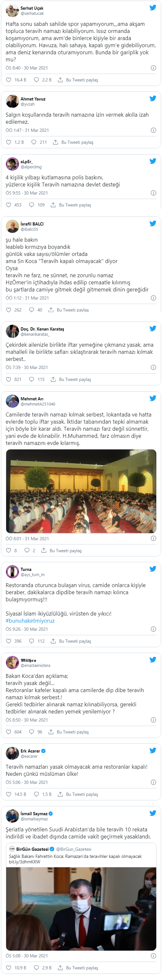Click Twitter bird logo on Ahmet Yavuz's tweet
The height and width of the screenshot is (980, 164).
153,98
